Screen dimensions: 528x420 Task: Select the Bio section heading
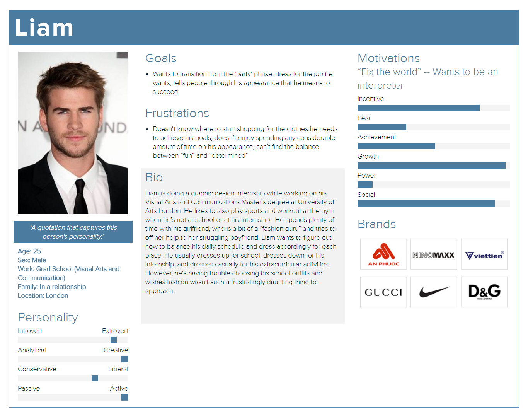click(154, 178)
